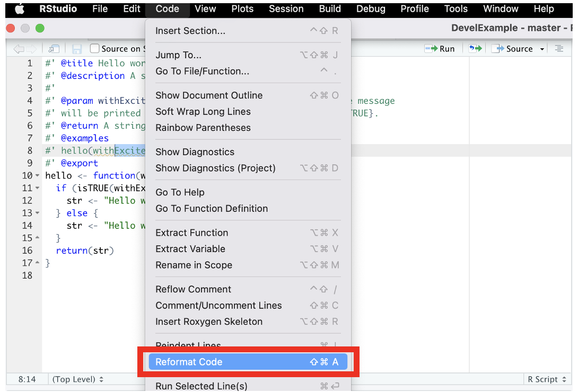Open the Window menu

point(501,9)
